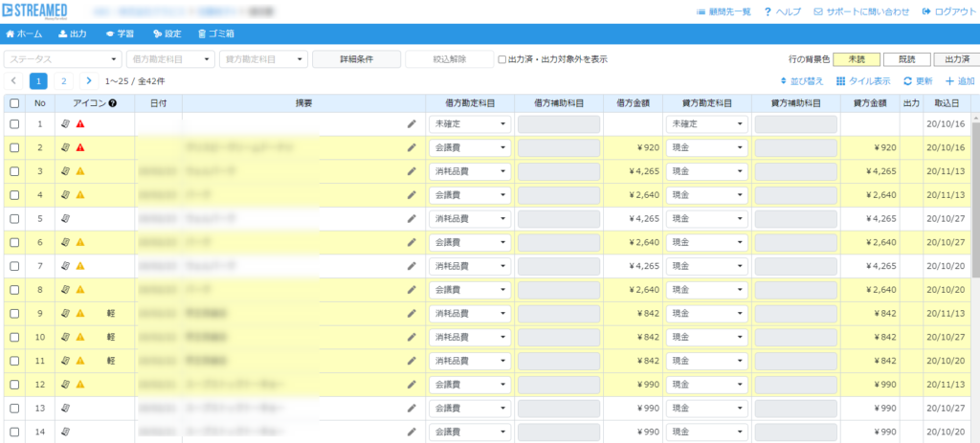Open row 1 debit account 未確定 dropdown
This screenshot has height=443, width=980.
(x=470, y=123)
